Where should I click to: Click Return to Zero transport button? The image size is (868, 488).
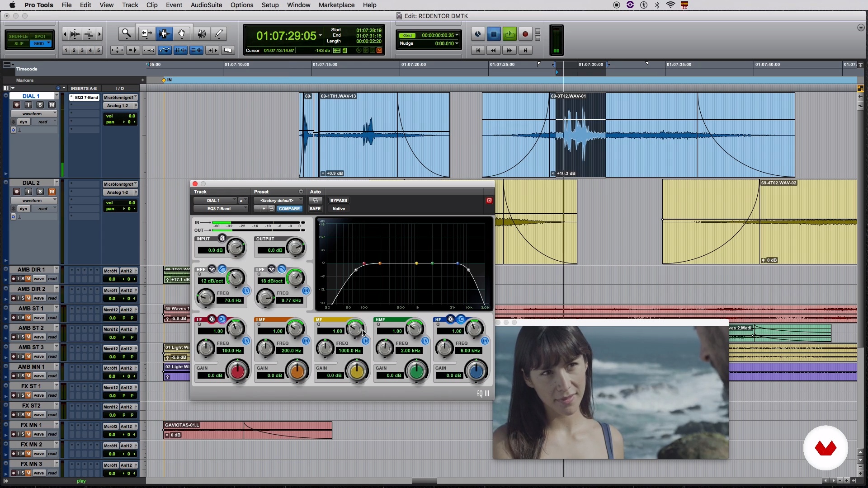coord(478,50)
